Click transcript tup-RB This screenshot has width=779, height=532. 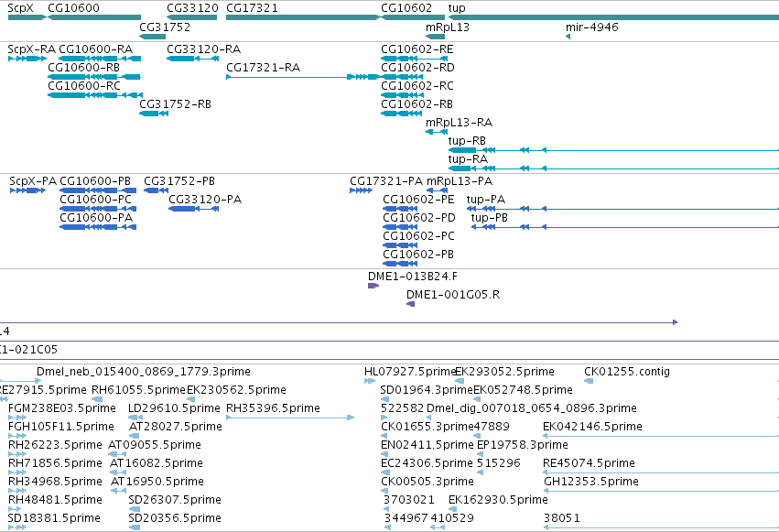[613, 150]
